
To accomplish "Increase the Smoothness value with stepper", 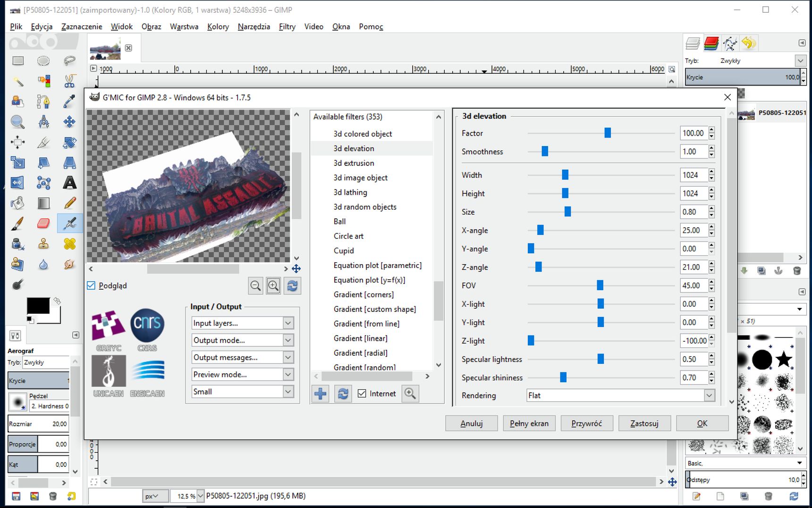I will point(711,148).
